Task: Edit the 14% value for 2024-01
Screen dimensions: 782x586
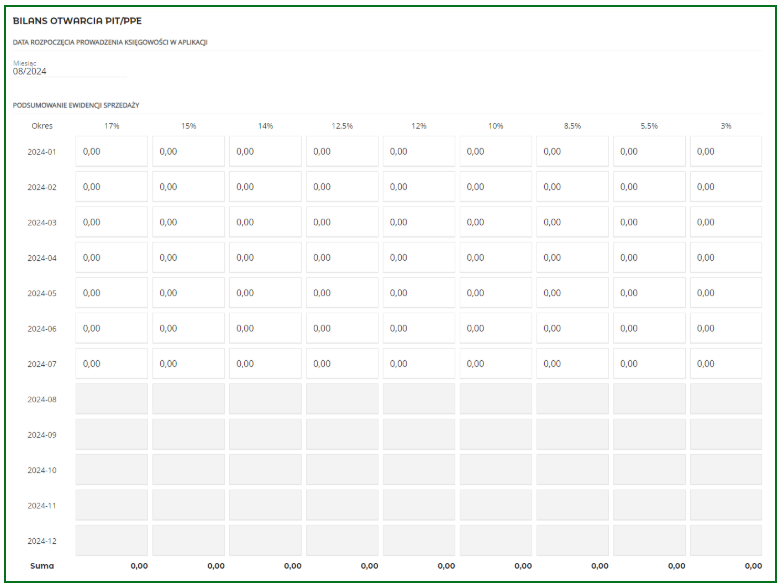Action: coord(265,151)
